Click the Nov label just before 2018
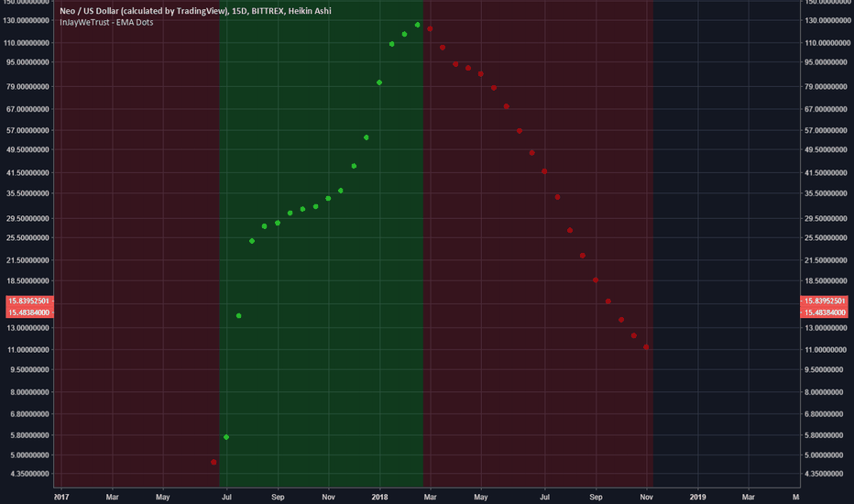This screenshot has width=854, height=504. coord(328,497)
